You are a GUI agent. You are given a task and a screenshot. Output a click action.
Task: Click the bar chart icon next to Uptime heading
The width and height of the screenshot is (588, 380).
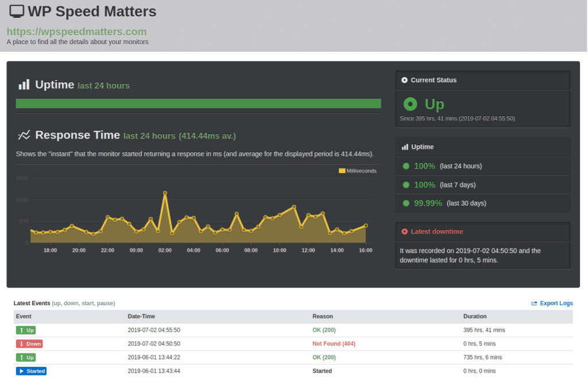pyautogui.click(x=24, y=85)
